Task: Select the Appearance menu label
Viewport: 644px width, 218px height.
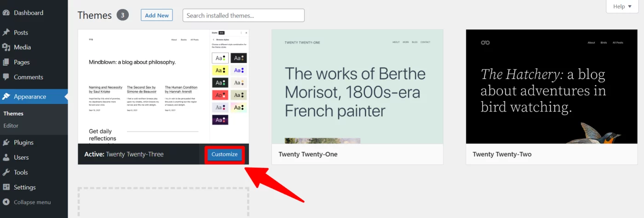Action: (30, 97)
